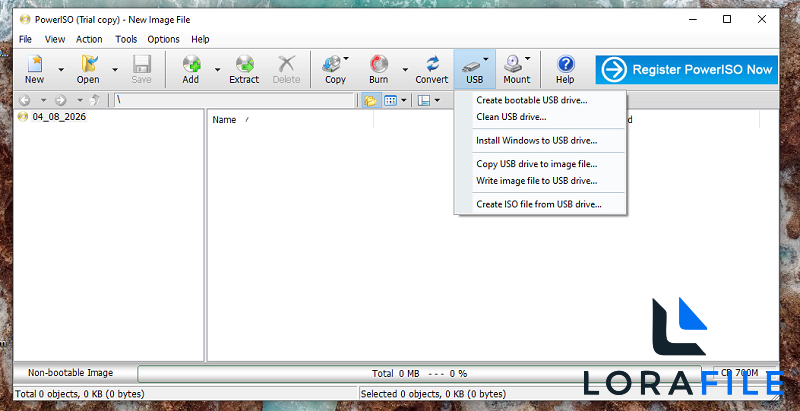Expand the Open button dropdown arrow
This screenshot has height=411, width=800.
pos(115,69)
